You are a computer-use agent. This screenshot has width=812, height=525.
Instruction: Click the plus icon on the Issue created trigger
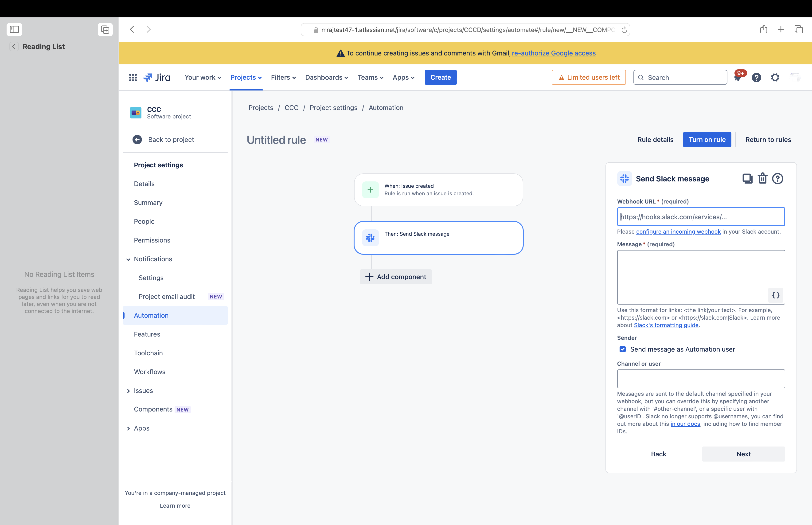(370, 190)
